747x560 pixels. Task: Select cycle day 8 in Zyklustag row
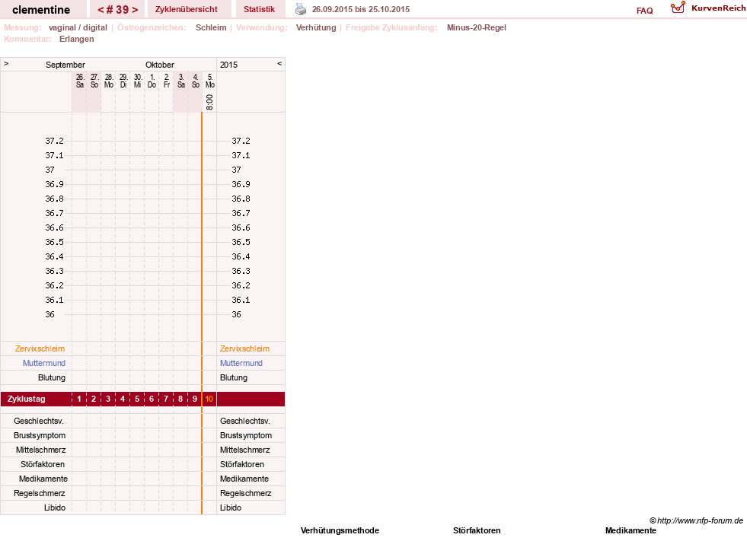180,399
